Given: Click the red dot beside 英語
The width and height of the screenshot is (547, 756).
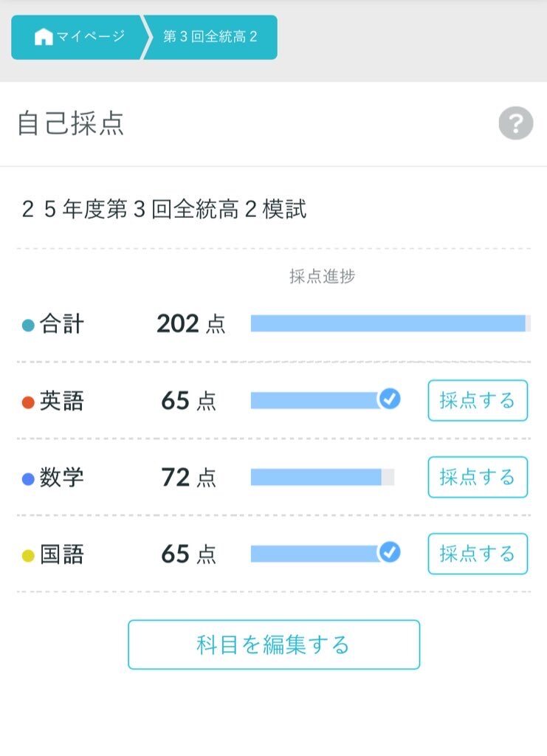Looking at the screenshot, I should [x=28, y=402].
